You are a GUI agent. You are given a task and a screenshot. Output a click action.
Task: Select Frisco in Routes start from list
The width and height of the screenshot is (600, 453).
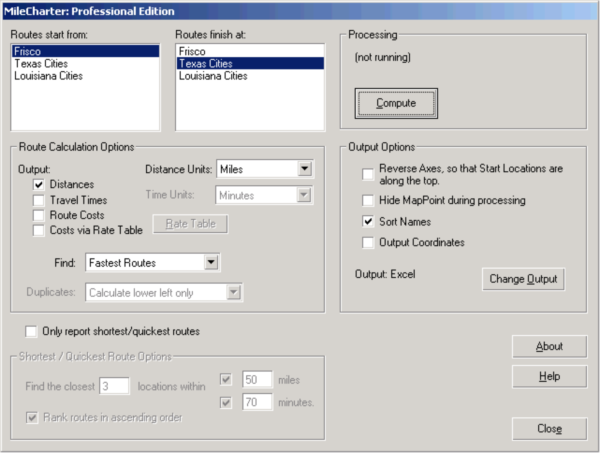pyautogui.click(x=85, y=51)
